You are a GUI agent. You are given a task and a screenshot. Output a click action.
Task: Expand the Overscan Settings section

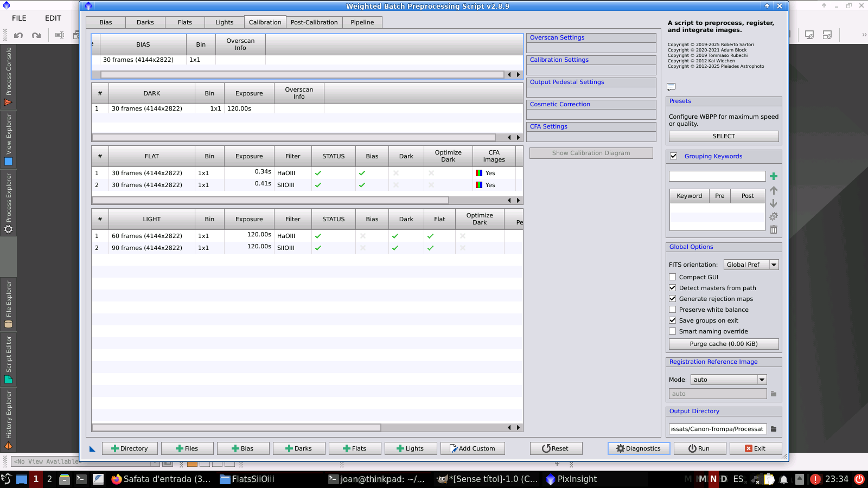[557, 37]
